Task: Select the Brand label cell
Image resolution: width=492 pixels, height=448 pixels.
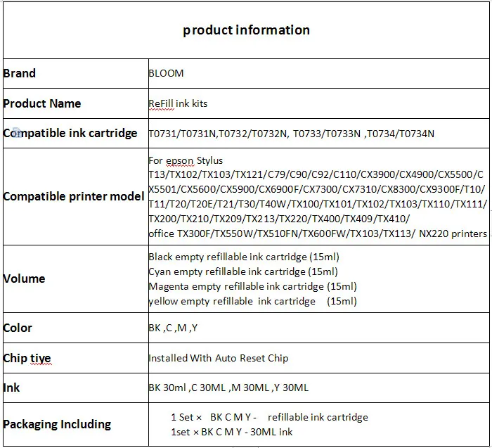Action: (x=20, y=73)
